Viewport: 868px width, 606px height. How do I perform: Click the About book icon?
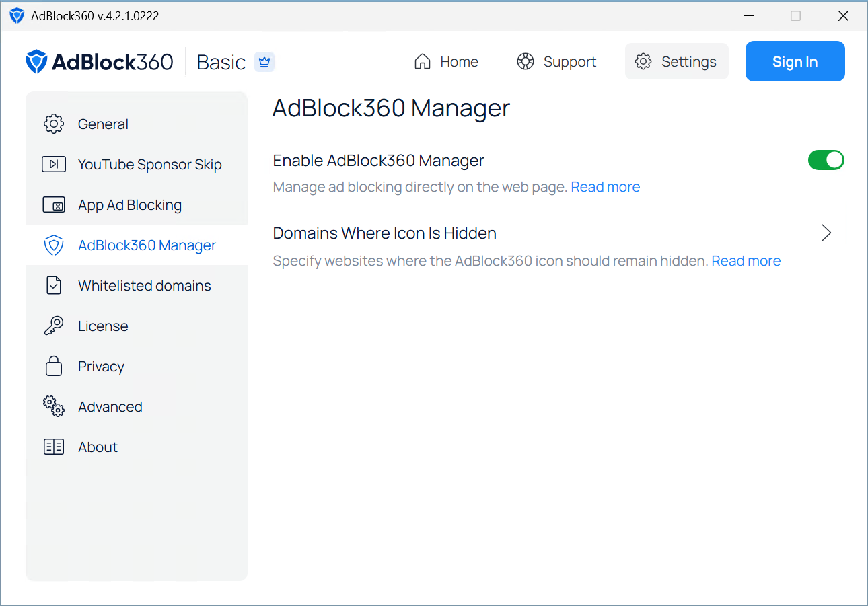[54, 447]
